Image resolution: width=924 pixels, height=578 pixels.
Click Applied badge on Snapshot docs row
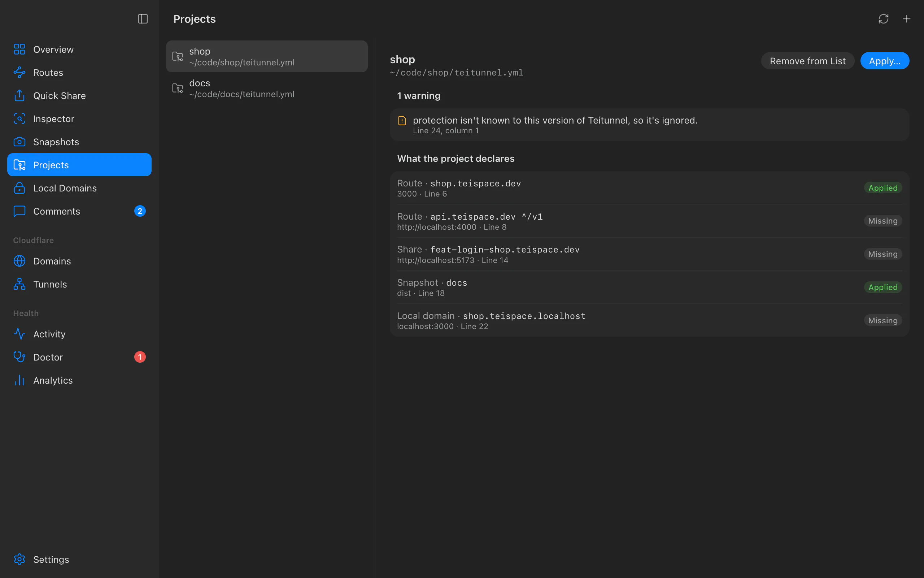(x=883, y=287)
